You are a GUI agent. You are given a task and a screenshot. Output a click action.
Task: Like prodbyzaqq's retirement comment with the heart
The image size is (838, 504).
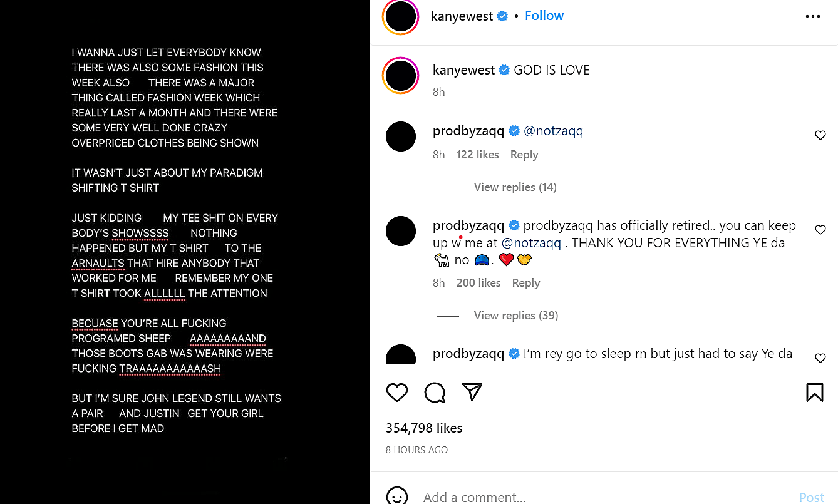820,230
